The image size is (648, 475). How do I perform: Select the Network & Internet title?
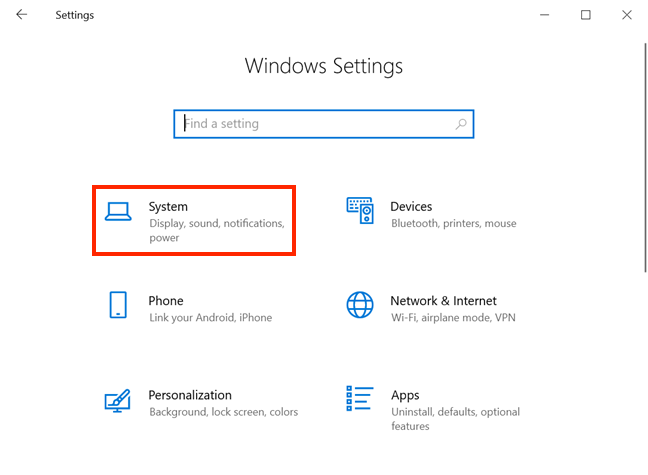point(443,301)
